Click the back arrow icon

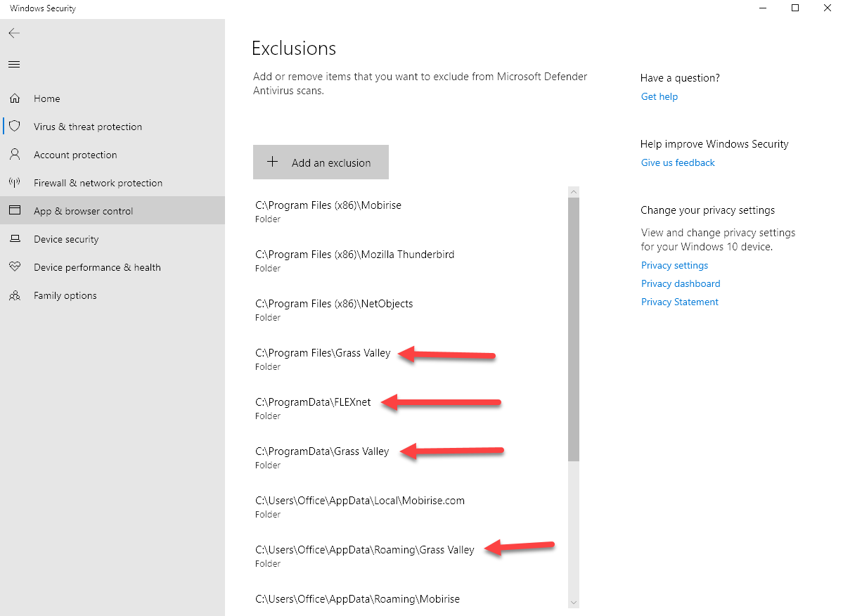tap(15, 33)
